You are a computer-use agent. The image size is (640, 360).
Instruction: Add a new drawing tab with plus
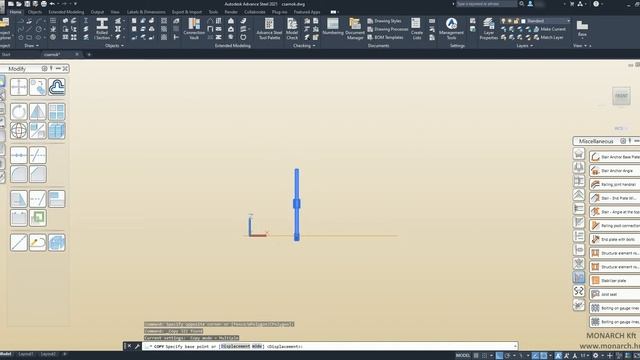pyautogui.click(x=89, y=54)
